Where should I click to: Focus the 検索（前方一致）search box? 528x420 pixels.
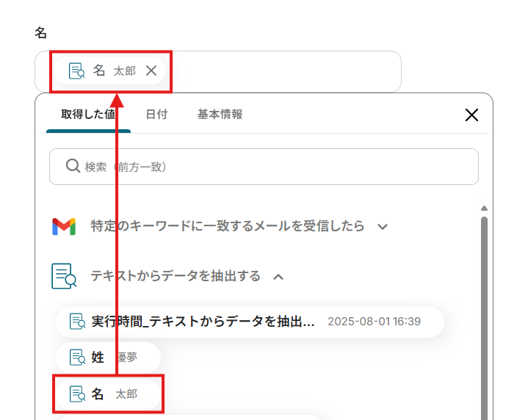(x=264, y=167)
